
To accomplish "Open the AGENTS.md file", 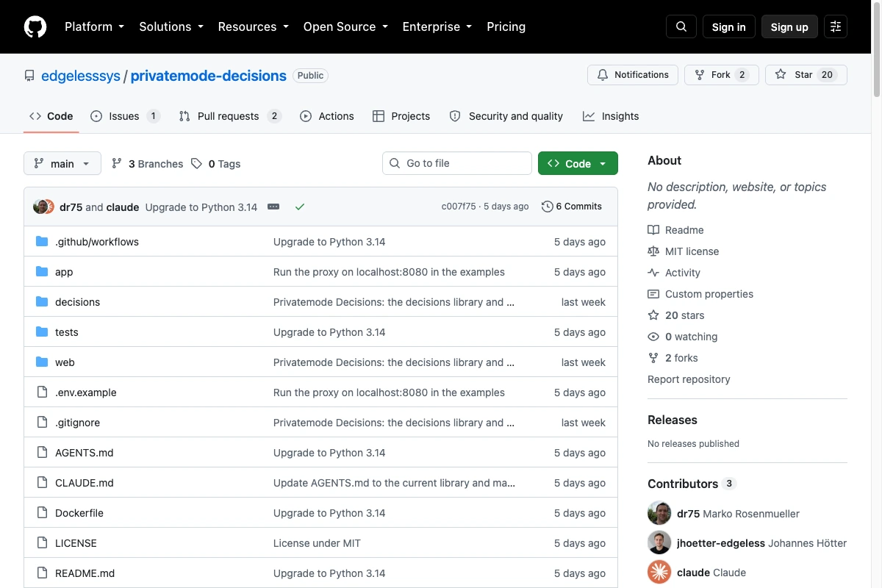I will tap(85, 453).
